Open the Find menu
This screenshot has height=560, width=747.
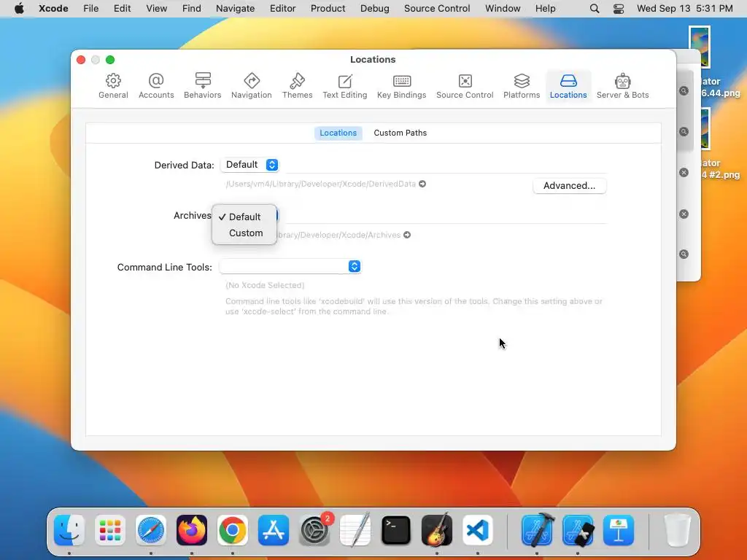tap(192, 9)
